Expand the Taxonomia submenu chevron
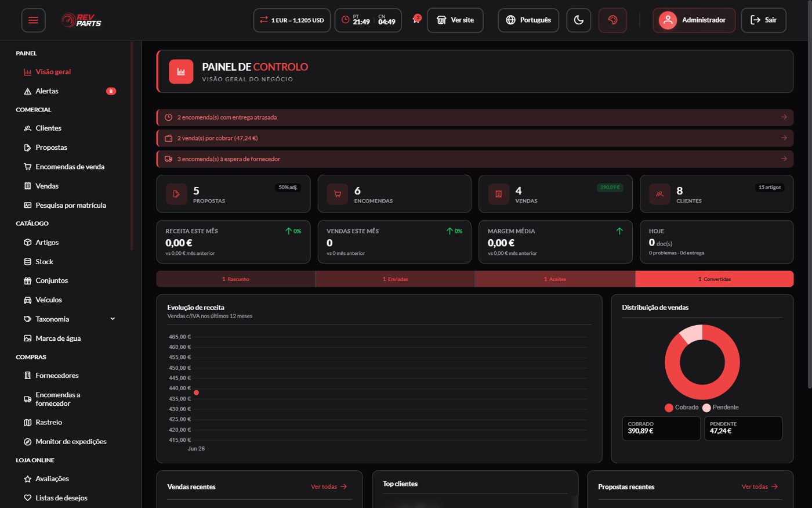The width and height of the screenshot is (812, 508). click(x=113, y=319)
